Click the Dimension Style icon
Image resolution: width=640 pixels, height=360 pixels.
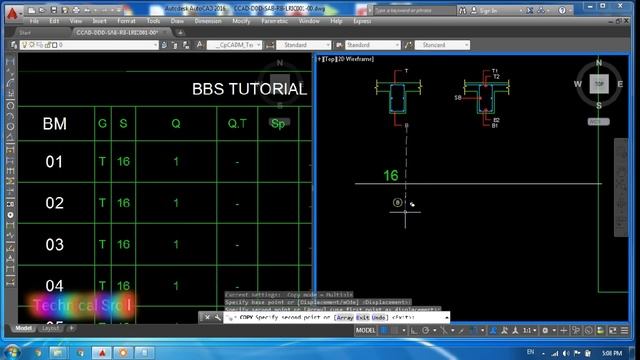point(270,45)
